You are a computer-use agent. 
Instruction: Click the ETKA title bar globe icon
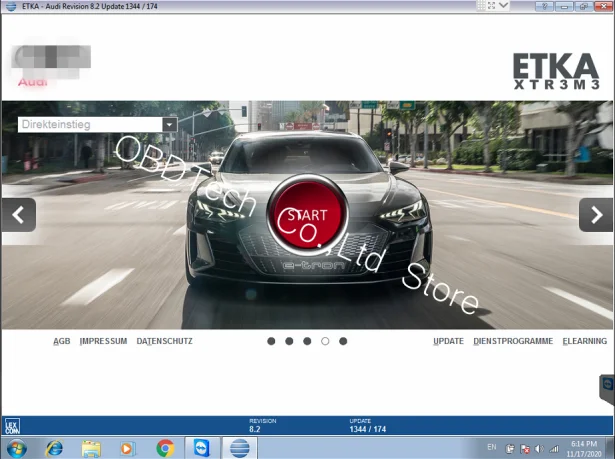coord(11,6)
